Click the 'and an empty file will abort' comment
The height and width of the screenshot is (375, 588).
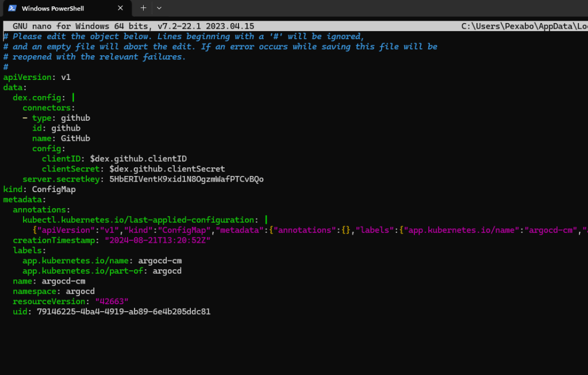220,47
